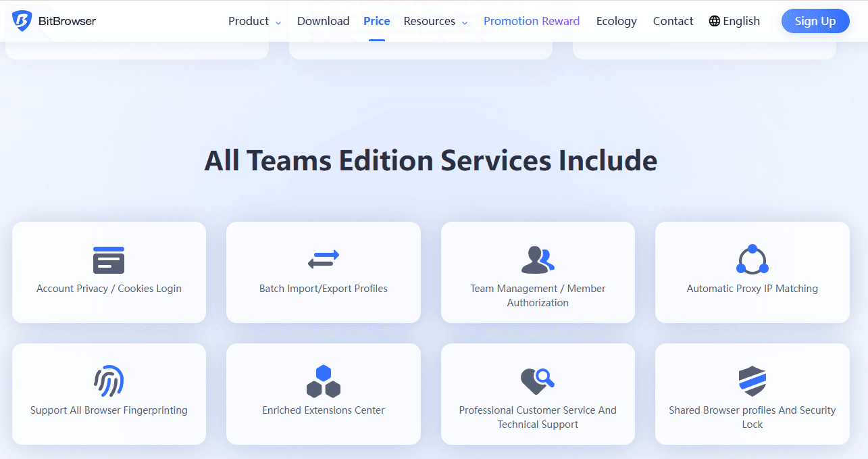Switch to the Price tab
Screen dimensions: 868x459
point(376,21)
